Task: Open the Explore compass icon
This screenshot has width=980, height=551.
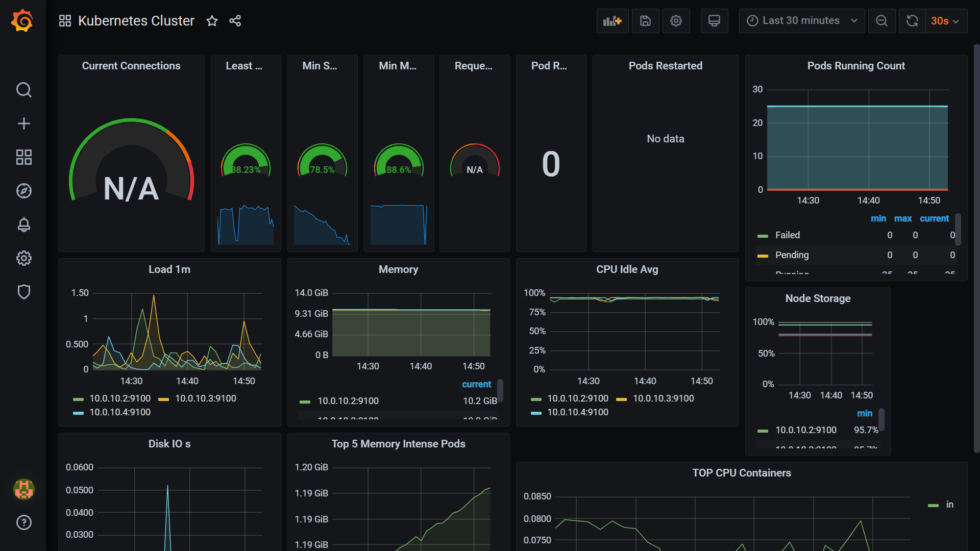Action: (23, 191)
